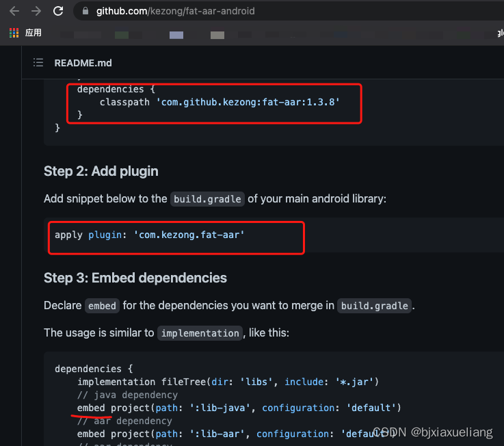Click the inline 'embed' code word
The width and height of the screenshot is (504, 446).
pyautogui.click(x=102, y=306)
